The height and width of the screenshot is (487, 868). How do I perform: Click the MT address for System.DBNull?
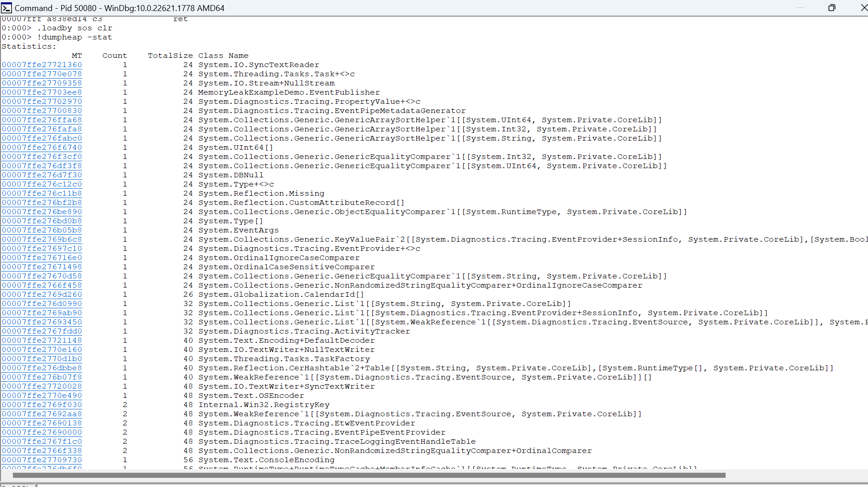tap(41, 175)
